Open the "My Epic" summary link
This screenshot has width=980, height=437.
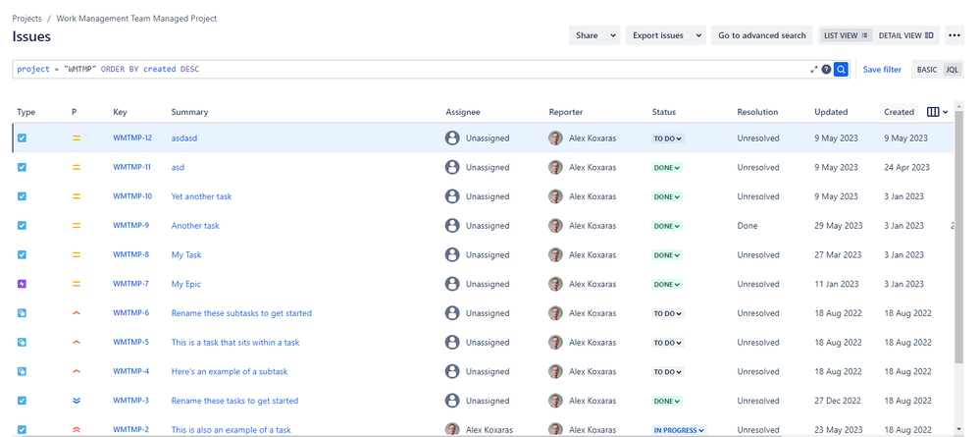(x=186, y=284)
